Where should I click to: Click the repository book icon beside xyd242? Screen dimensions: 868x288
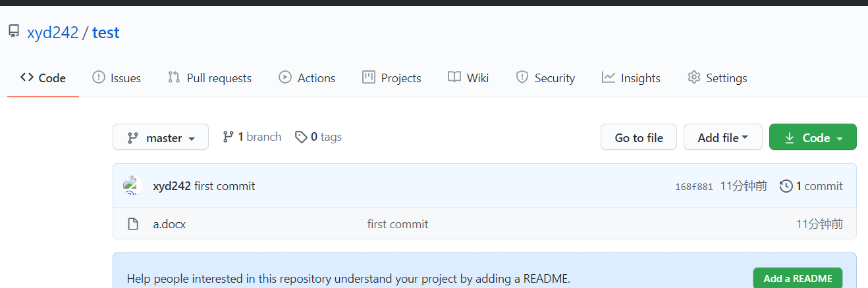click(x=14, y=31)
